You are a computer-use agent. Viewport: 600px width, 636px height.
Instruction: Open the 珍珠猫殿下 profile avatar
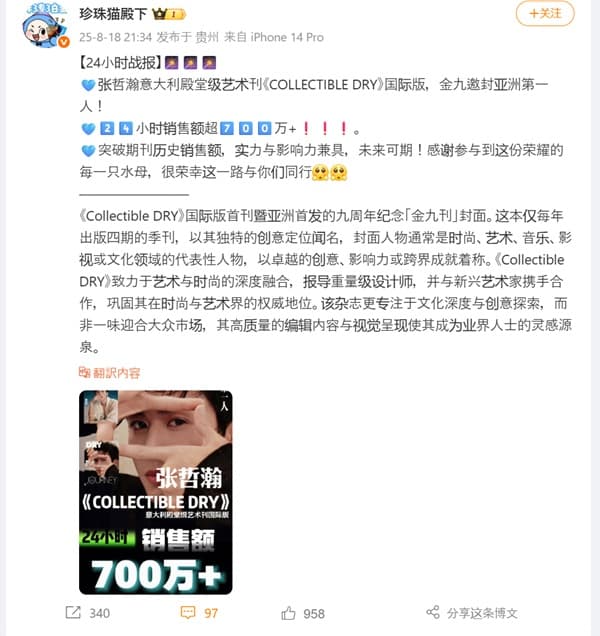(x=45, y=25)
